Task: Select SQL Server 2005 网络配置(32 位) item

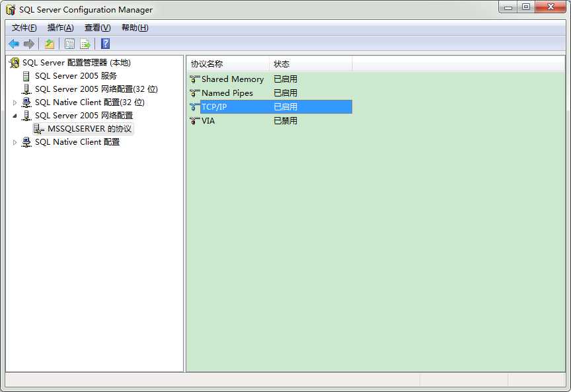Action: coord(96,89)
